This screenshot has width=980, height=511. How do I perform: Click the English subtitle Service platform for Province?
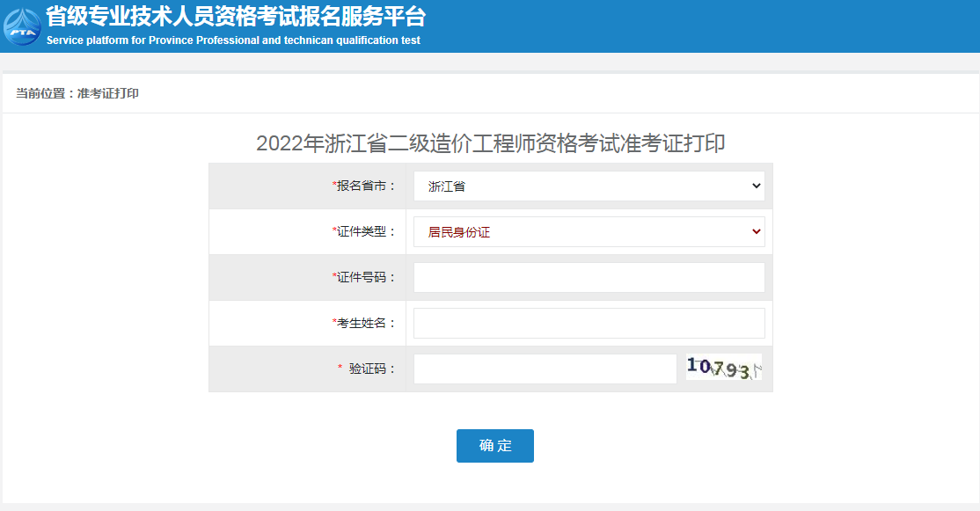(233, 40)
